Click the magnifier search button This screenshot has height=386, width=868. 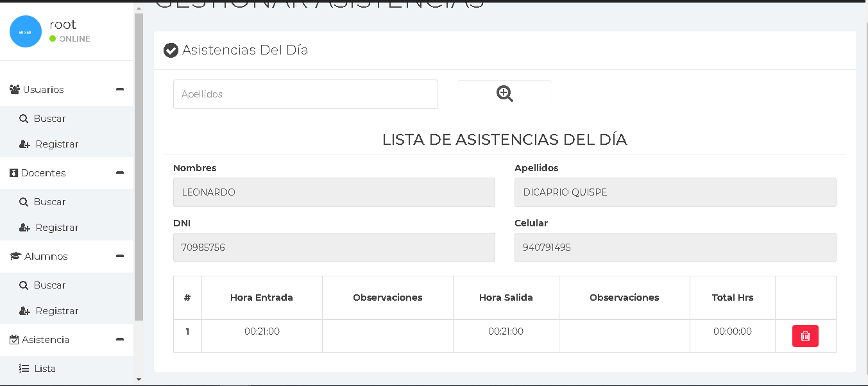pyautogui.click(x=504, y=94)
